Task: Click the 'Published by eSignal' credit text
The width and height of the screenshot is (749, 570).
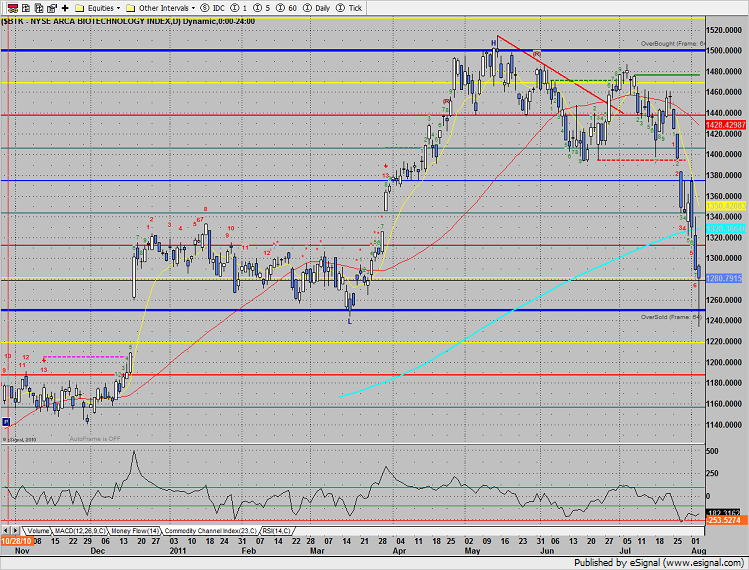Action: [x=659, y=563]
